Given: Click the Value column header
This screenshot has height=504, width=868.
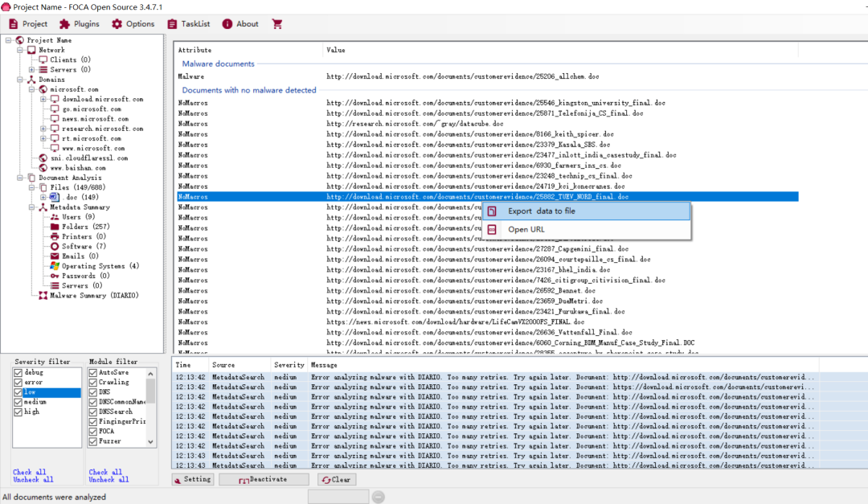Looking at the screenshot, I should point(560,50).
